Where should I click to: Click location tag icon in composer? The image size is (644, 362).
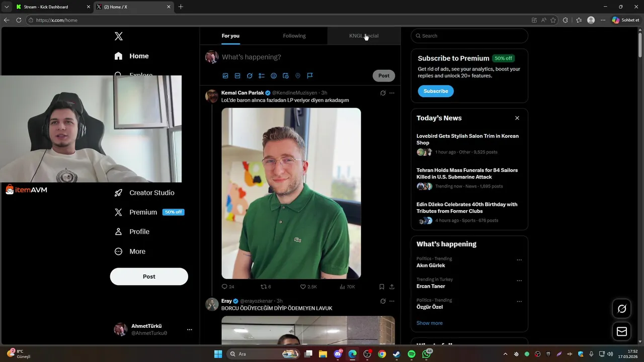click(298, 76)
